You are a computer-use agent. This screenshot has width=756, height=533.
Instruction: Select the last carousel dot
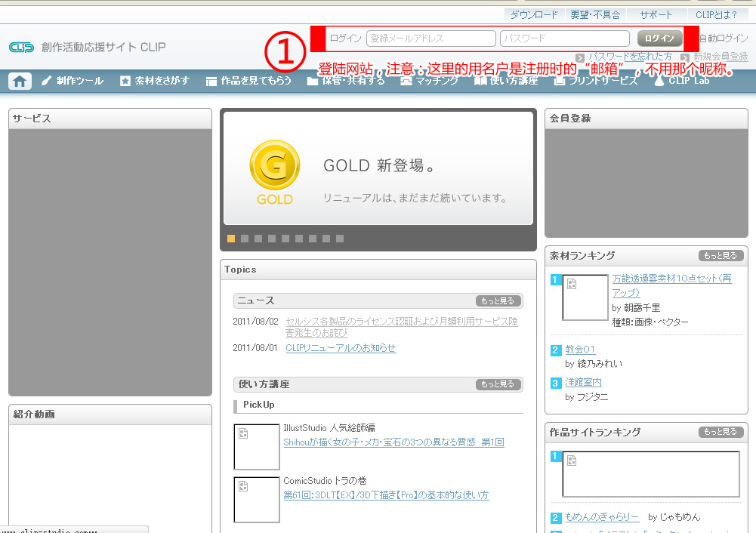pyautogui.click(x=340, y=239)
